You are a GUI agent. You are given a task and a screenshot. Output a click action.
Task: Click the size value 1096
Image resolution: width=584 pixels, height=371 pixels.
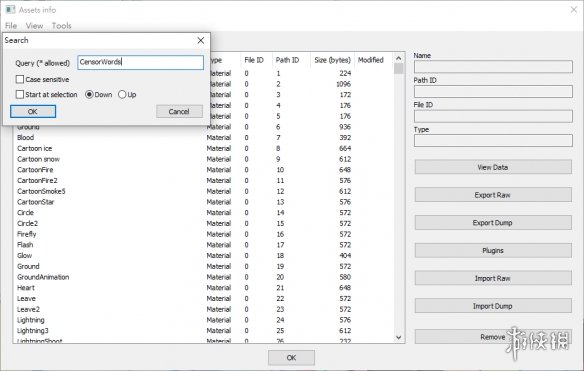click(x=343, y=84)
